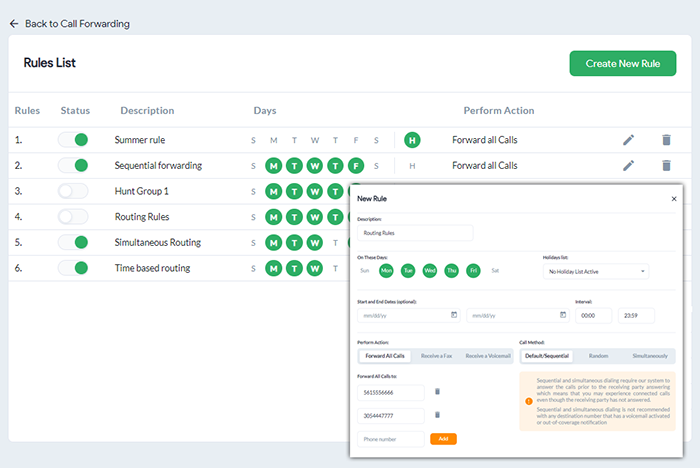Delete the Summer rule with trash icon
Viewport: 700px width, 468px height.
click(x=667, y=140)
